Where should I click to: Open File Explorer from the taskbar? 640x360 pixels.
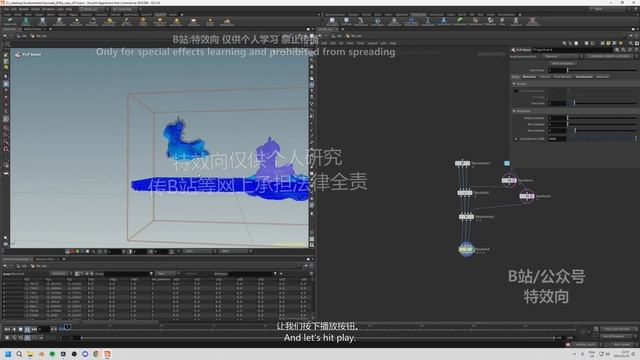pyautogui.click(x=30, y=354)
